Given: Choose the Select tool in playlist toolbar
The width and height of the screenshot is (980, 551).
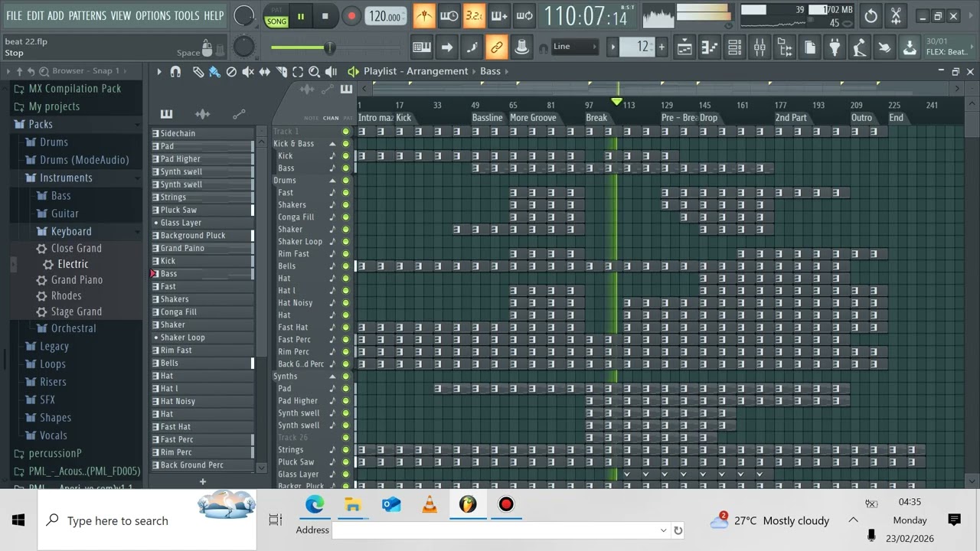Looking at the screenshot, I should [298, 71].
